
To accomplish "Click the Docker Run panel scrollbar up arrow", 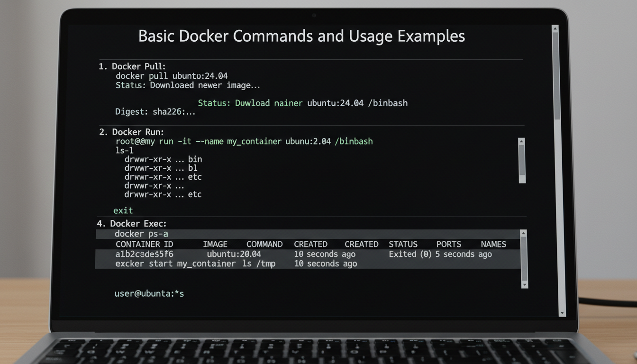I will pos(522,141).
